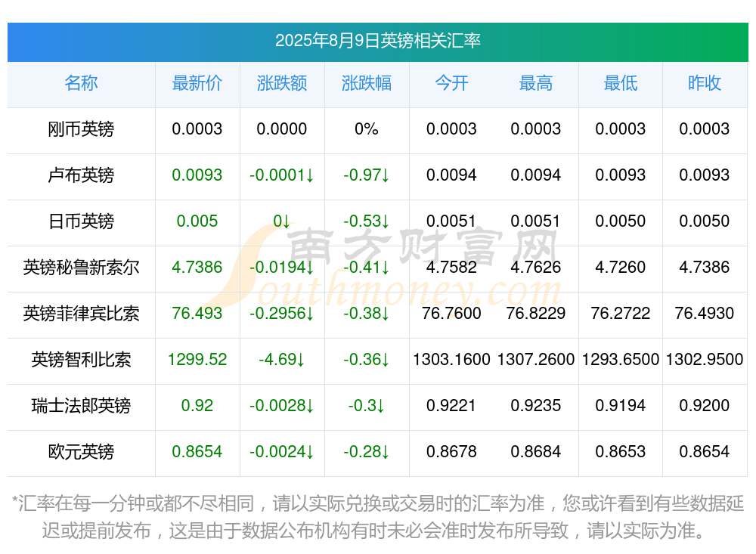
Task: Click 英镑秘鲁新索尔 low 4.7260
Action: pos(621,267)
